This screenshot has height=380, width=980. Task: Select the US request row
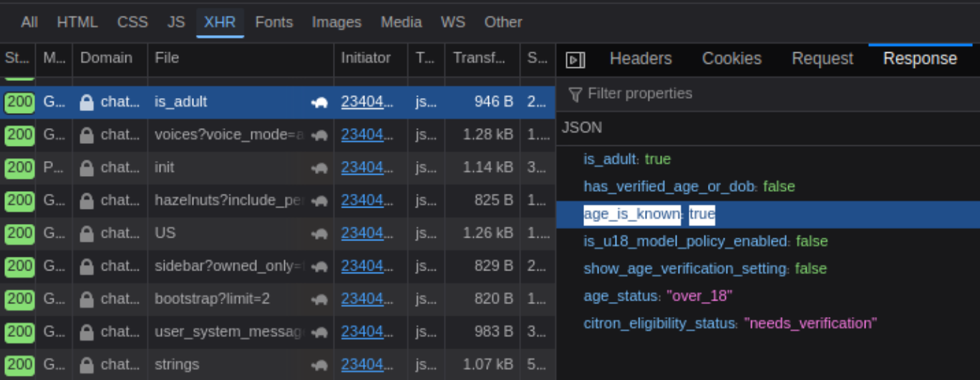[278, 233]
